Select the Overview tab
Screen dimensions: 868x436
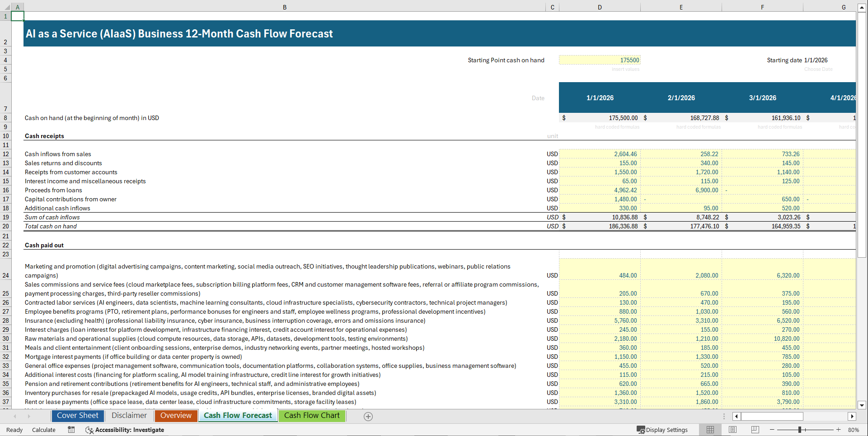coord(176,416)
